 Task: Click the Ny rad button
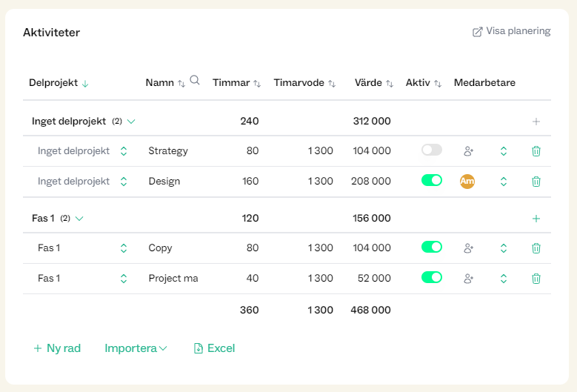click(57, 348)
